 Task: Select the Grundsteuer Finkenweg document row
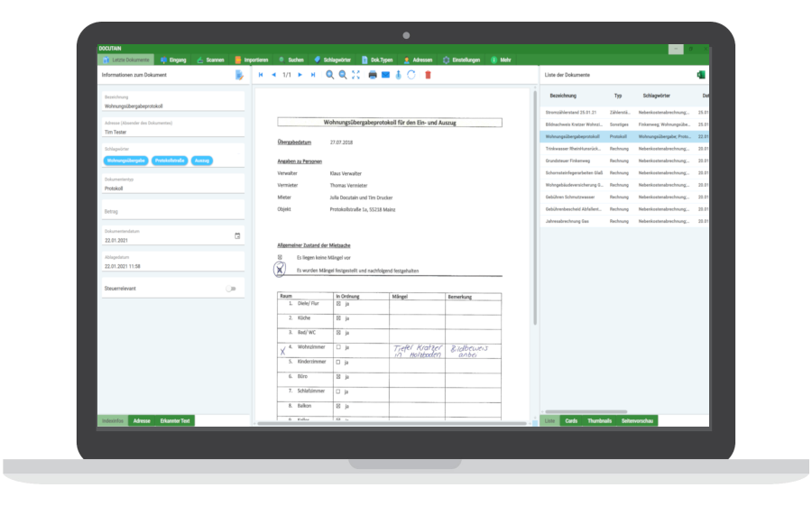[x=573, y=161]
